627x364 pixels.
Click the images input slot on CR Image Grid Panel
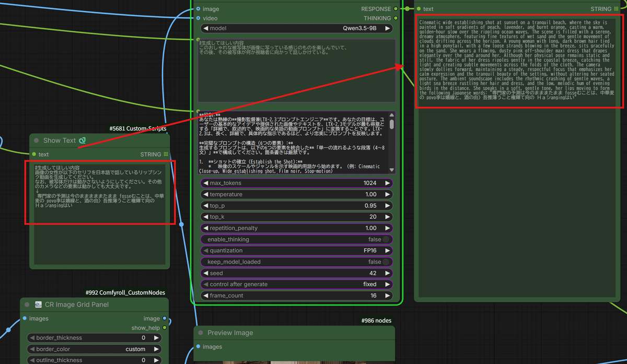coord(25,319)
